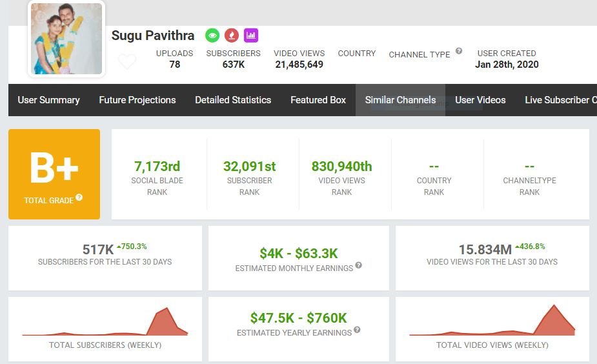The width and height of the screenshot is (597, 364).
Task: Click the Total Video Views weekly chart
Action: click(x=492, y=321)
